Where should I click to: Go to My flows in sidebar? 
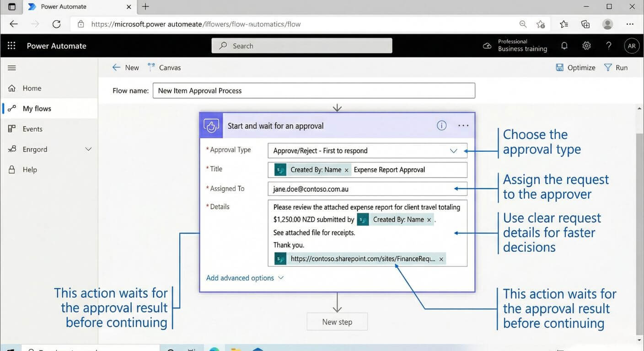(x=37, y=108)
